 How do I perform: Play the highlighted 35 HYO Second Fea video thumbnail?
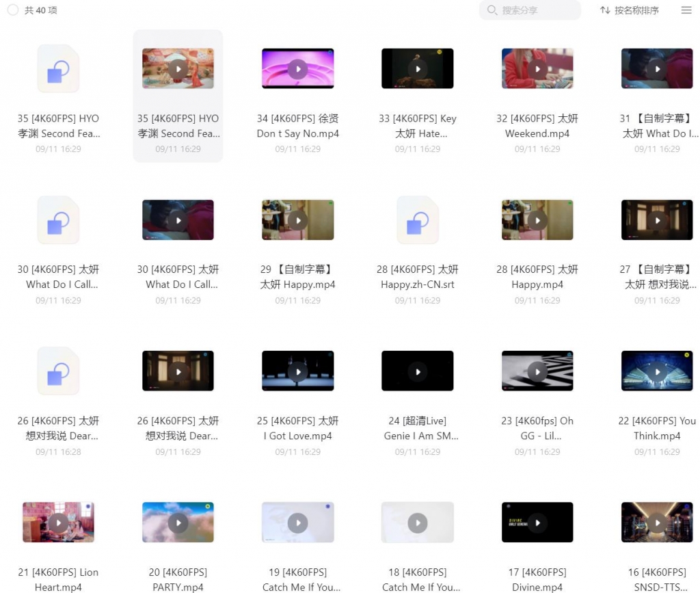pos(178,69)
